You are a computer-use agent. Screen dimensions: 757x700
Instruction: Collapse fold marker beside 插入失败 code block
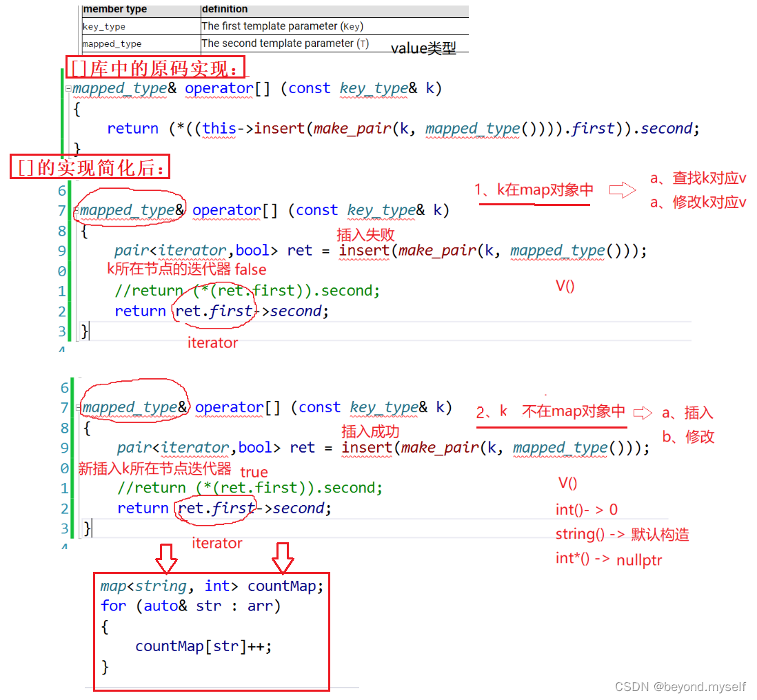point(76,211)
